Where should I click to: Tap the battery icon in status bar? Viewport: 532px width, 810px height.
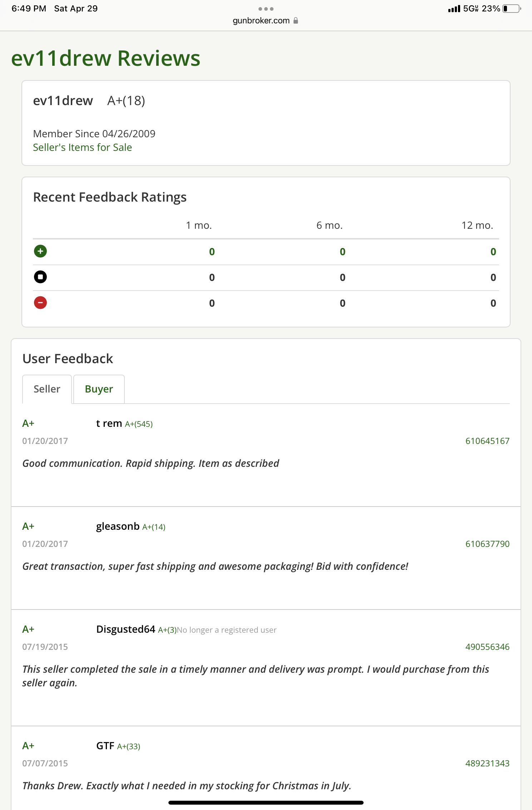(x=511, y=9)
